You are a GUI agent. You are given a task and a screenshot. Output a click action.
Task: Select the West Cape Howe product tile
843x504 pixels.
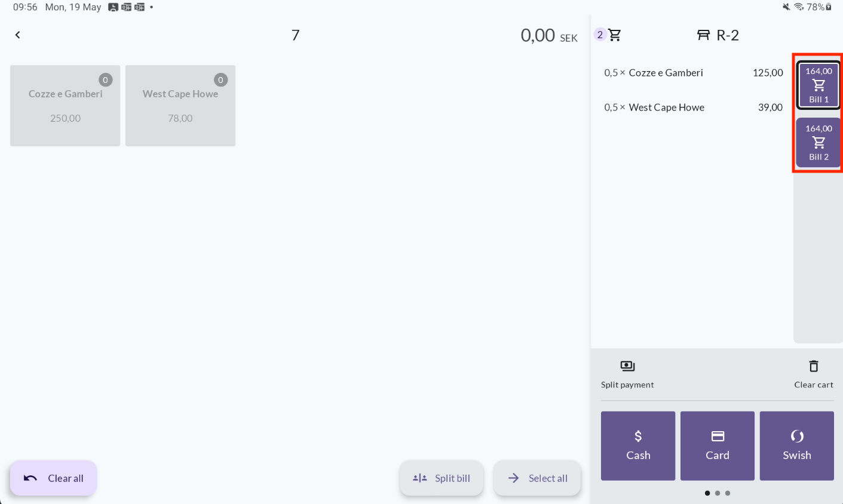180,106
